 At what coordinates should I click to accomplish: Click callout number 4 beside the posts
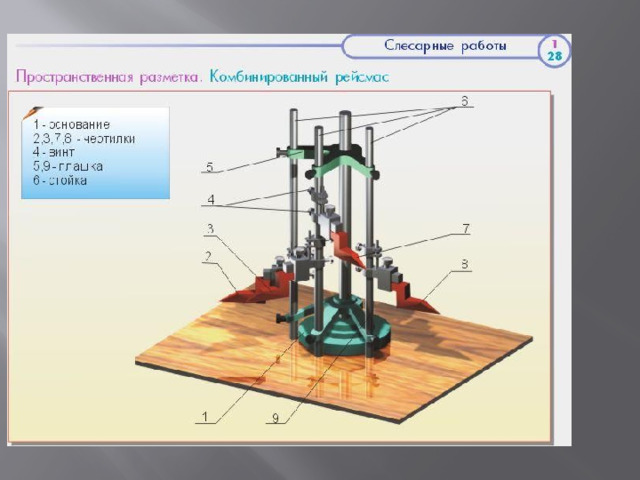pos(210,198)
